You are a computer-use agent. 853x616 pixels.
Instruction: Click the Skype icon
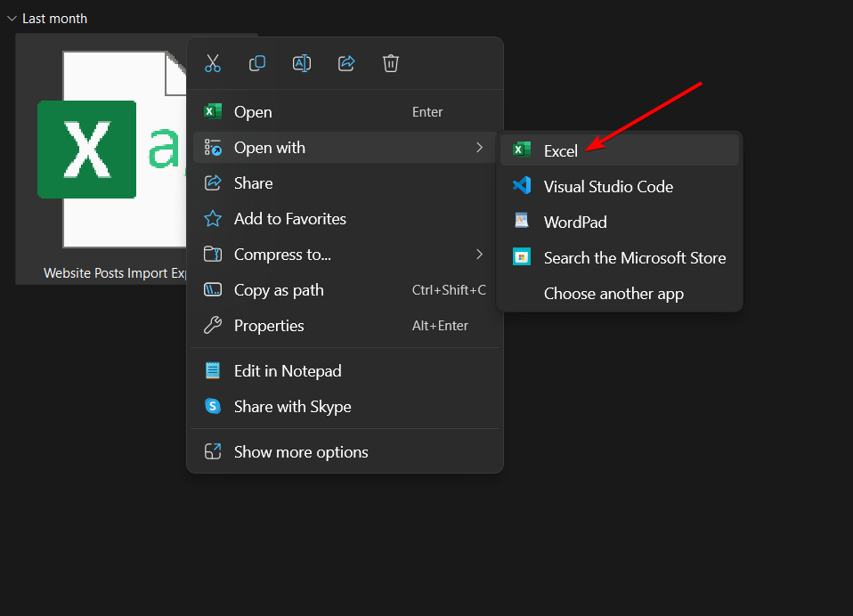[213, 406]
